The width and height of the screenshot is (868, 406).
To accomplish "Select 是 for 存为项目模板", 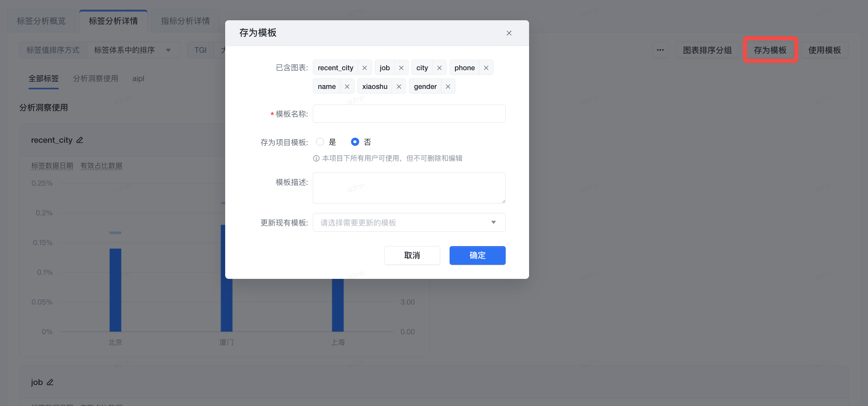I will pos(320,142).
